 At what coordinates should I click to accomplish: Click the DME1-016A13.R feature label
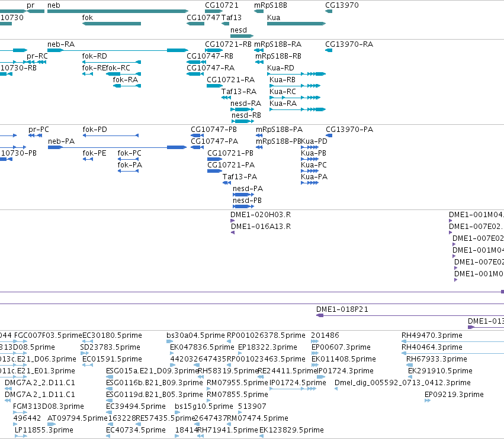(261, 227)
